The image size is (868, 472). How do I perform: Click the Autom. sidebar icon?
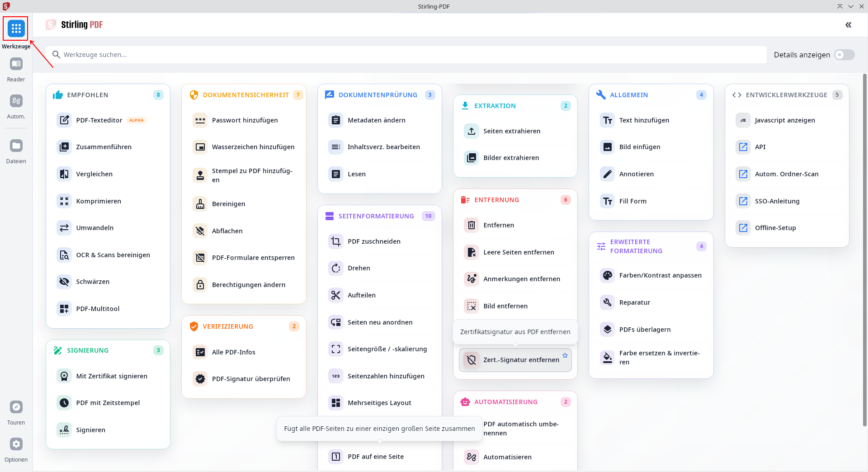[16, 101]
